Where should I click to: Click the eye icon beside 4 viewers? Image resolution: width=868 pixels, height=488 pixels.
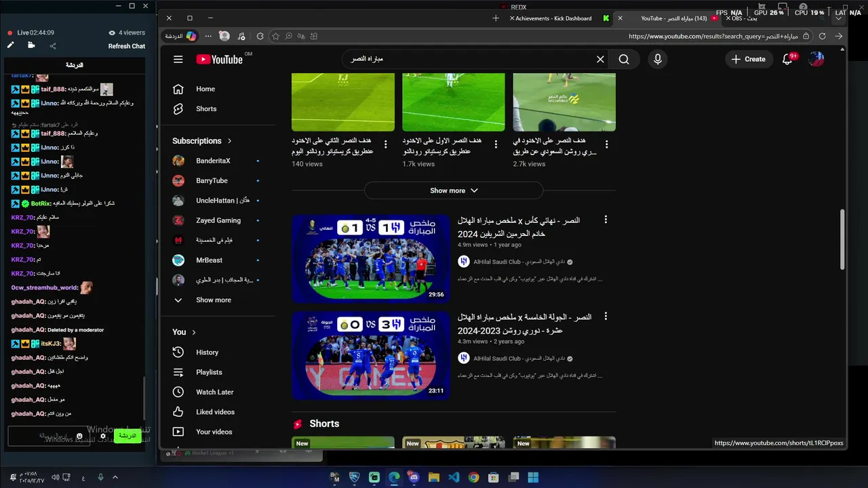coord(112,33)
